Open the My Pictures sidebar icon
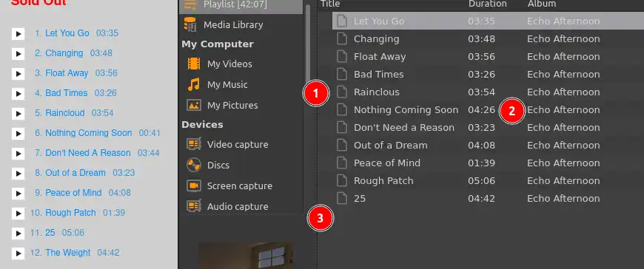This screenshot has height=269, width=644. point(194,105)
